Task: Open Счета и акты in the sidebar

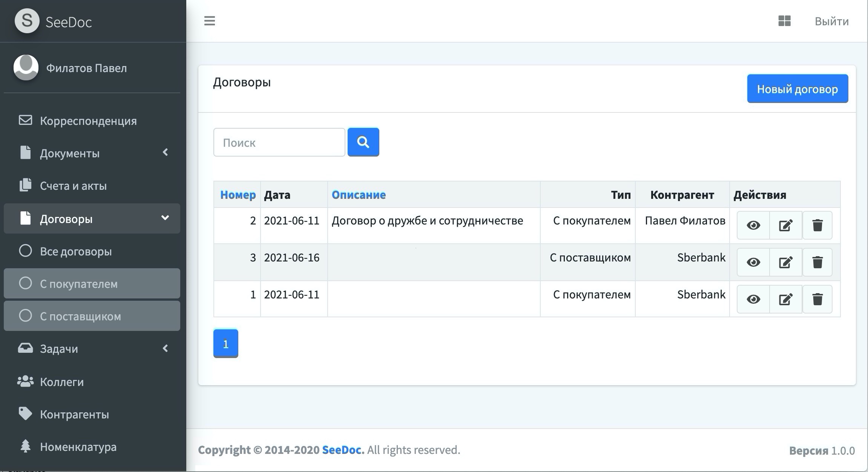Action: [x=92, y=185]
